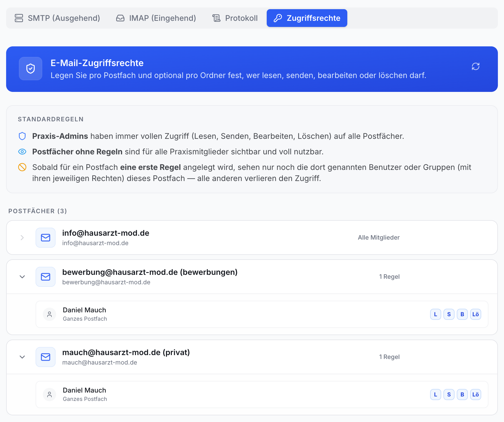The height and width of the screenshot is (422, 504).
Task: Collapse the bewerbung@hausarzt-mod.de mailbox
Action: 22,277
